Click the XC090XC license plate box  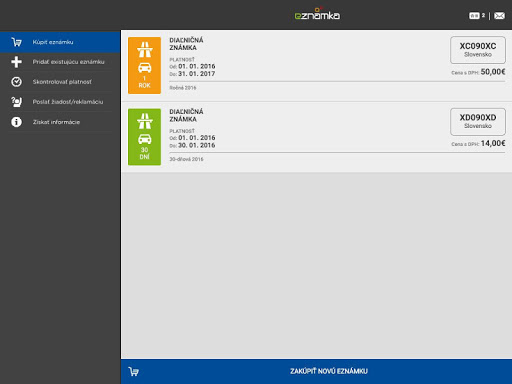(478, 50)
